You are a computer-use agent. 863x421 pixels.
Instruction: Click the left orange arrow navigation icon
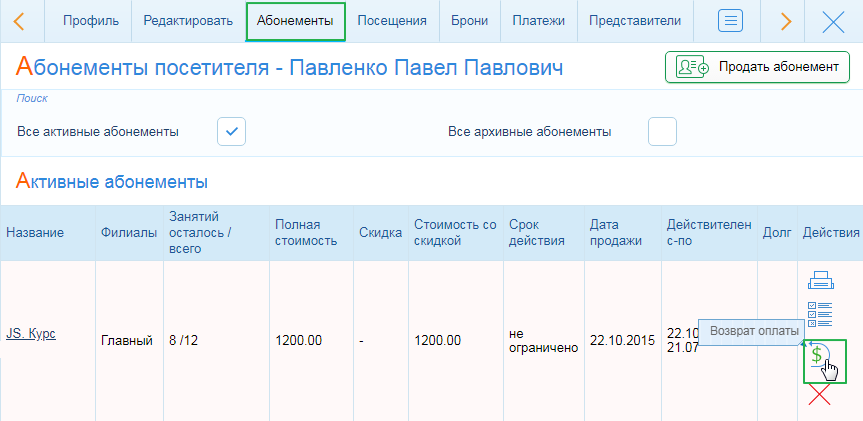pos(19,21)
